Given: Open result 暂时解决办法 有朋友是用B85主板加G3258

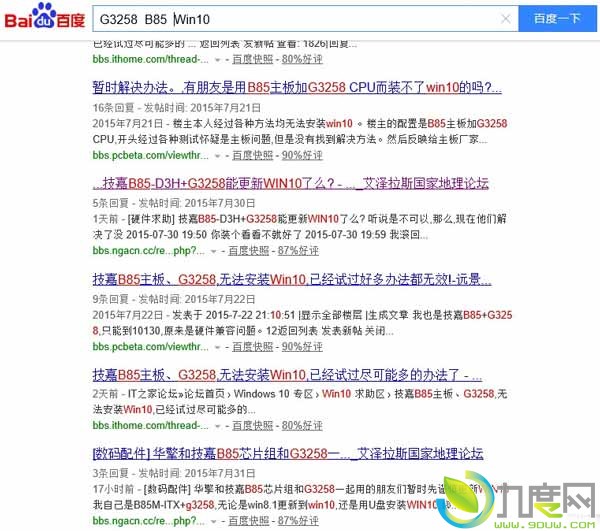Looking at the screenshot, I should click(297, 88).
